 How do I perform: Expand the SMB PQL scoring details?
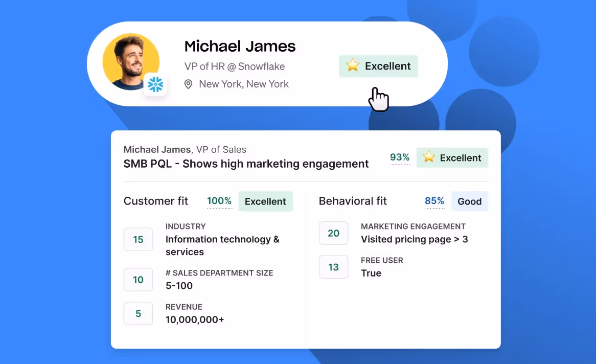[x=246, y=164]
